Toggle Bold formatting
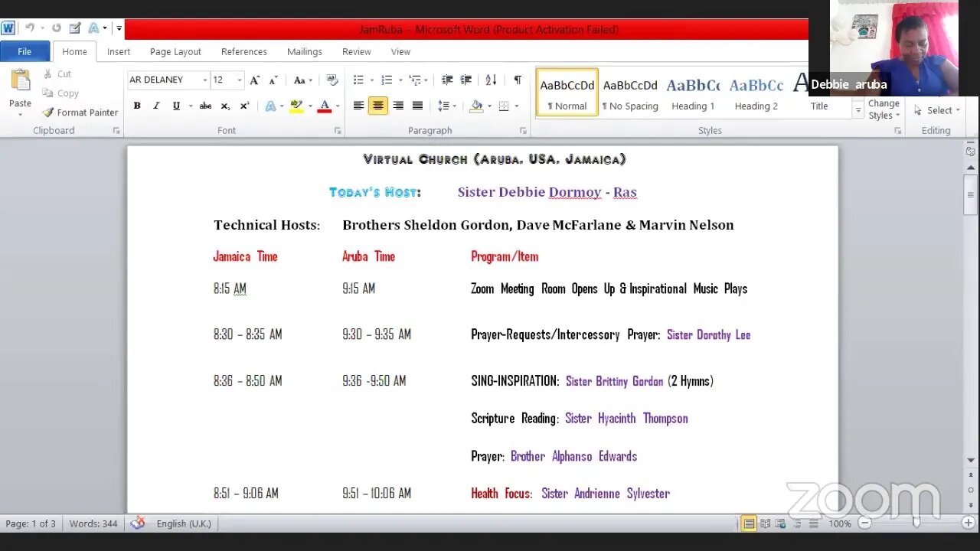The height and width of the screenshot is (551, 980). pyautogui.click(x=137, y=106)
